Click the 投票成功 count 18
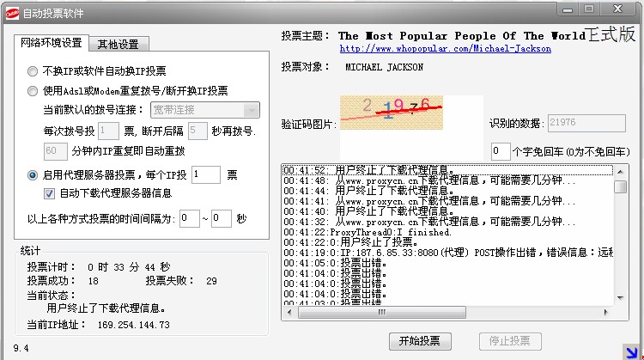Image resolution: width=644 pixels, height=360 pixels. click(x=94, y=281)
